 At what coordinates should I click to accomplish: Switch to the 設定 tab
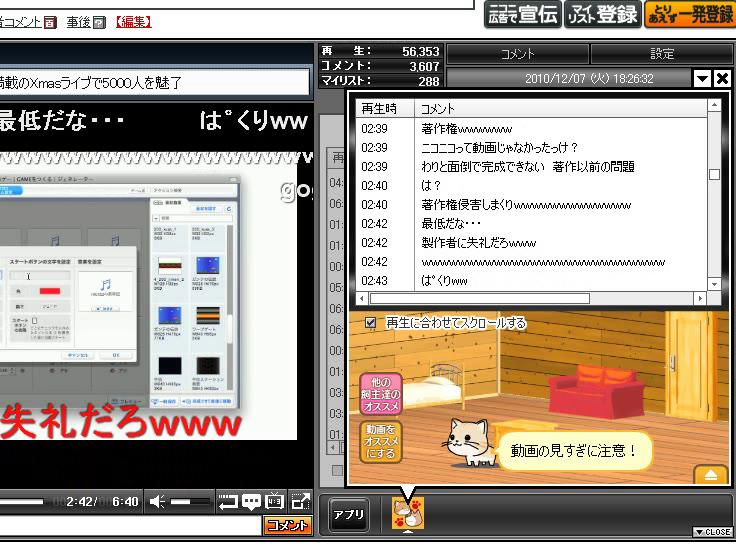click(662, 54)
